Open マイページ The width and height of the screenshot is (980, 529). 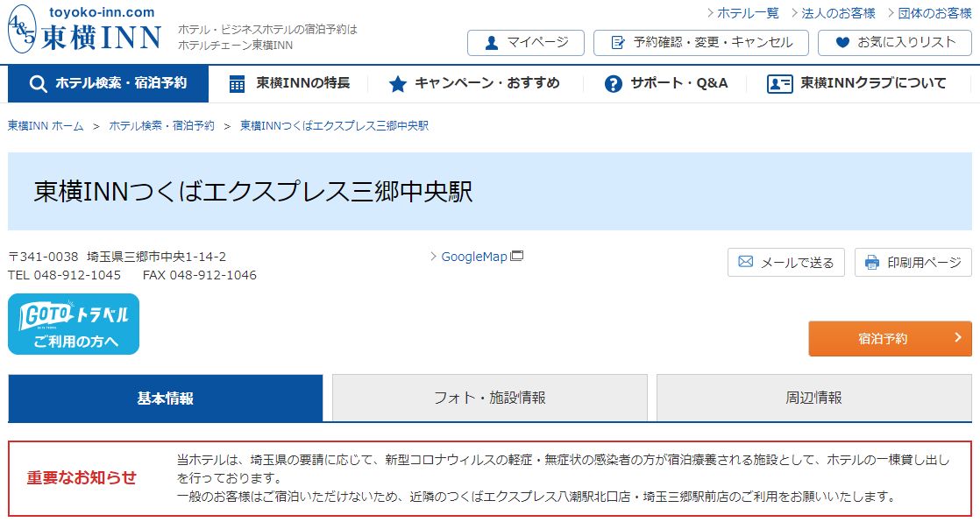pos(526,42)
